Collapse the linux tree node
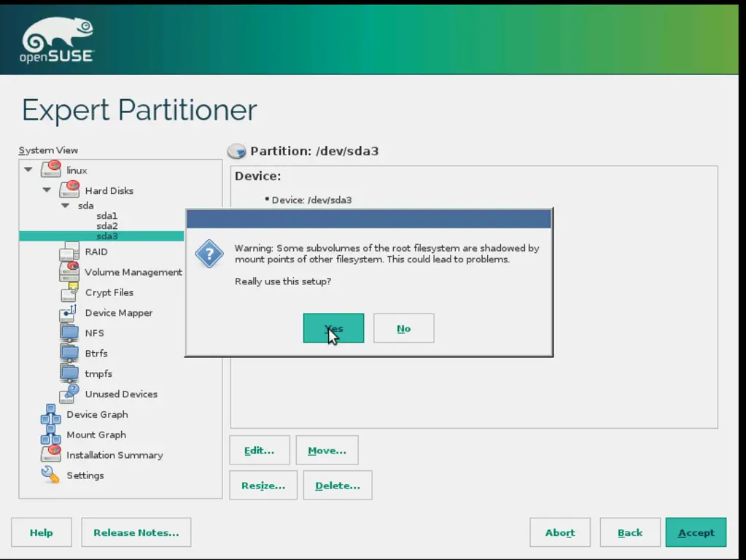This screenshot has width=746, height=560. [28, 169]
